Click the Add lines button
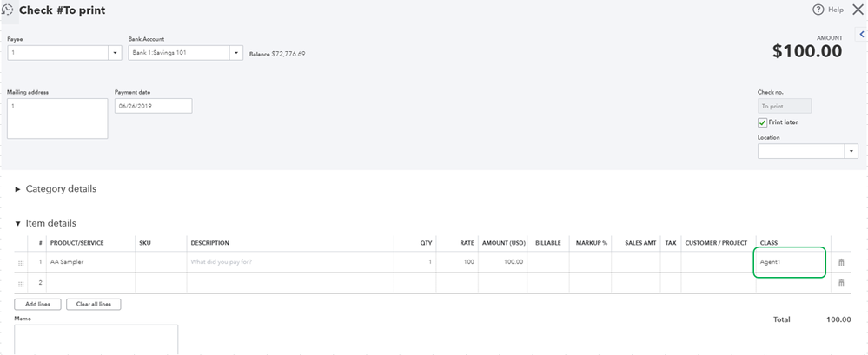The image size is (868, 355). pyautogui.click(x=37, y=304)
